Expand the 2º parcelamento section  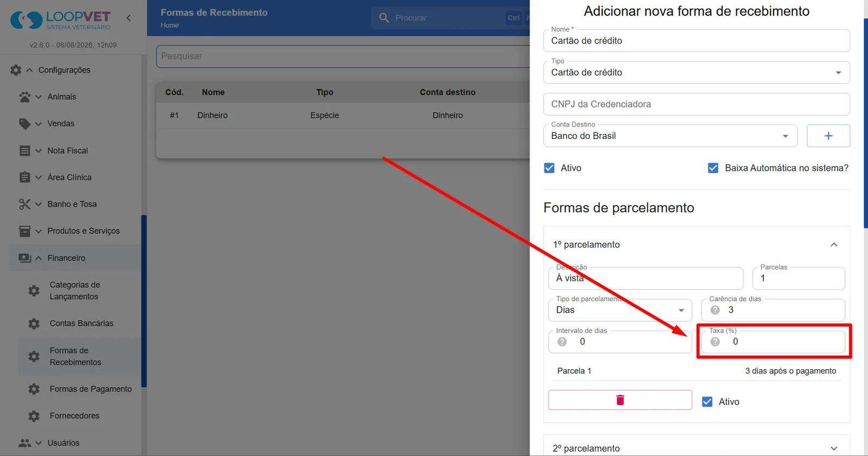click(697, 448)
